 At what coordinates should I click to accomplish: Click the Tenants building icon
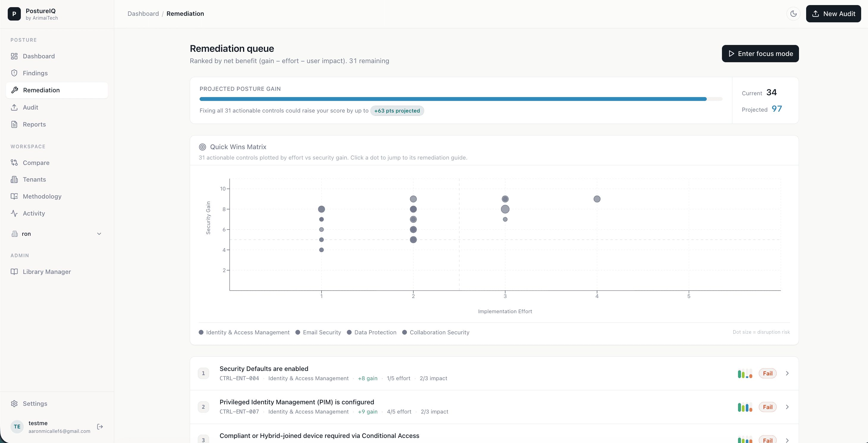[x=14, y=179]
